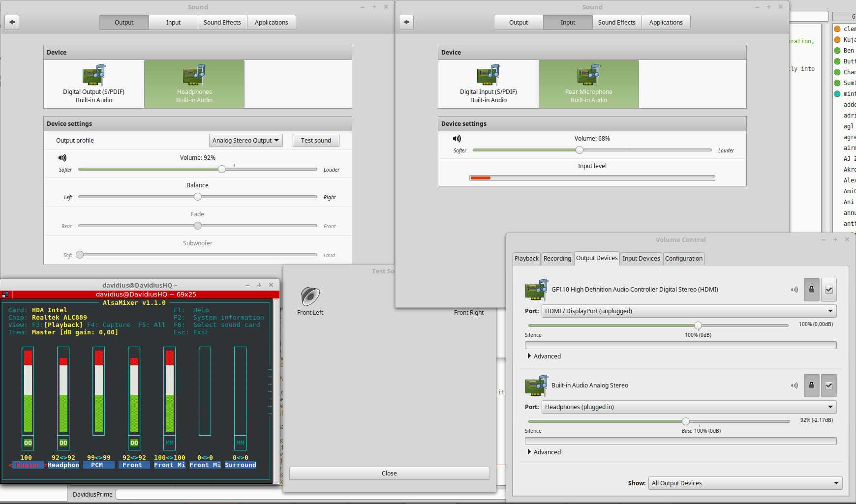
Task: Select Rear Microphone input device
Action: (x=589, y=84)
